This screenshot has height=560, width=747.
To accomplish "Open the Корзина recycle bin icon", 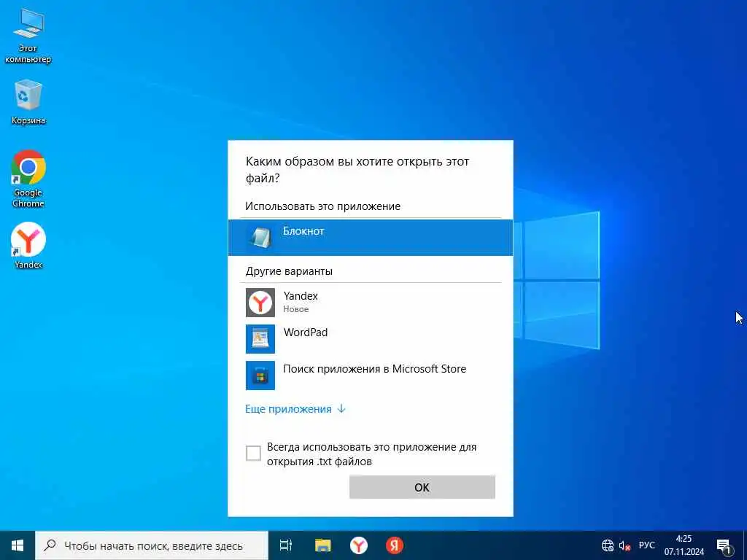I will [28, 102].
